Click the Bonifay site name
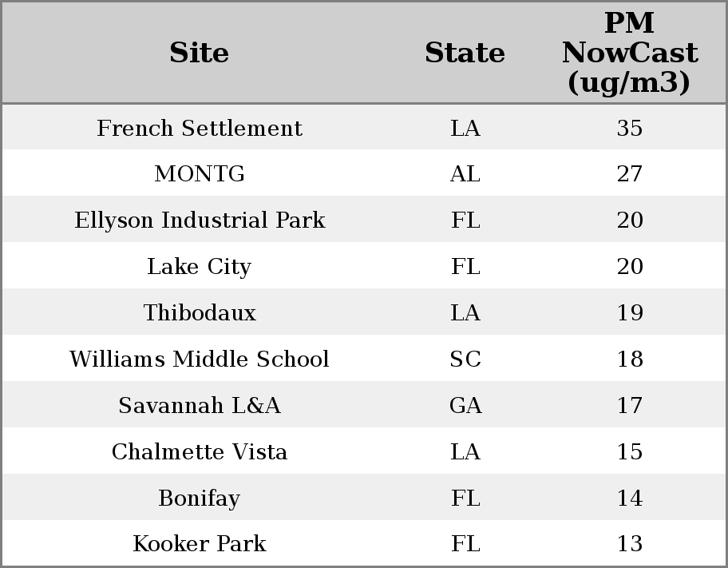728x568 pixels. click(200, 498)
